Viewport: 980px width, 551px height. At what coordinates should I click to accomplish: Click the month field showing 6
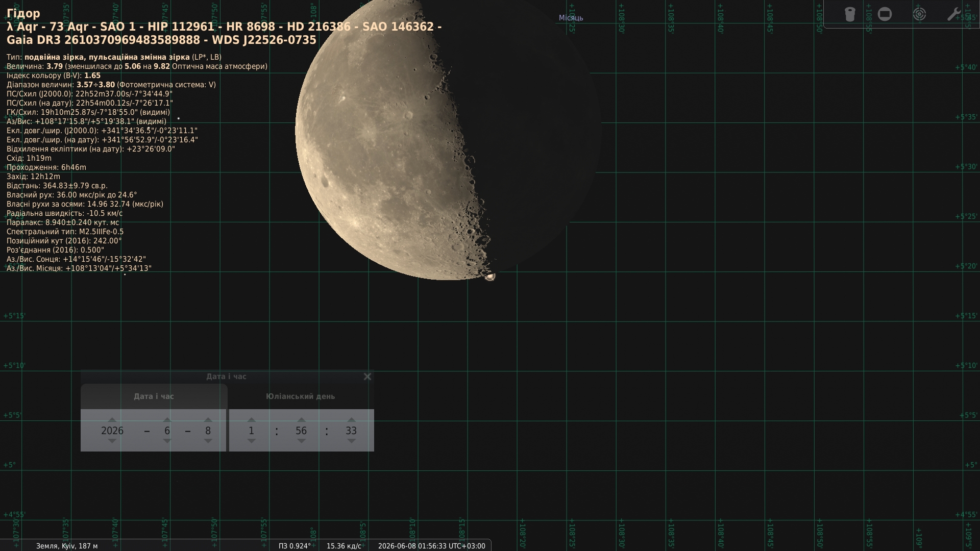click(167, 431)
